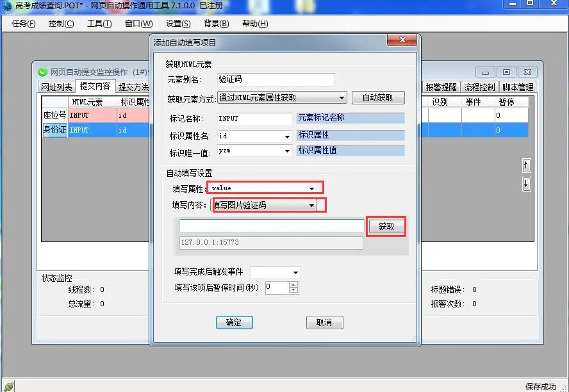Click the move-up arrow button
569x392 pixels.
[x=526, y=165]
